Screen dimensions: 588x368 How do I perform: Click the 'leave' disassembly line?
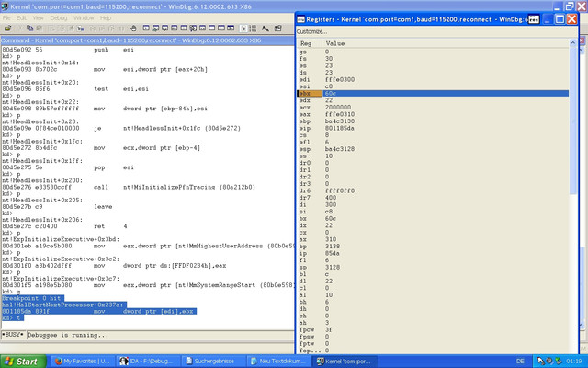pyautogui.click(x=57, y=206)
